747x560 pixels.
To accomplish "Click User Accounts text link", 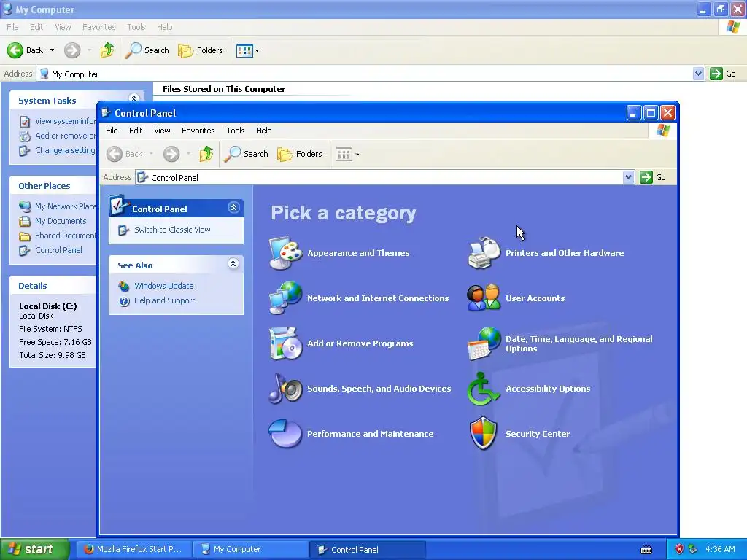I will (x=535, y=298).
